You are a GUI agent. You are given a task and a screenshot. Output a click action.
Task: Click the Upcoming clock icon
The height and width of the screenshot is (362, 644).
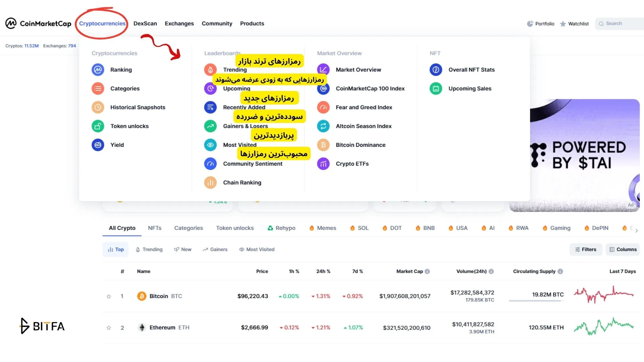point(210,88)
